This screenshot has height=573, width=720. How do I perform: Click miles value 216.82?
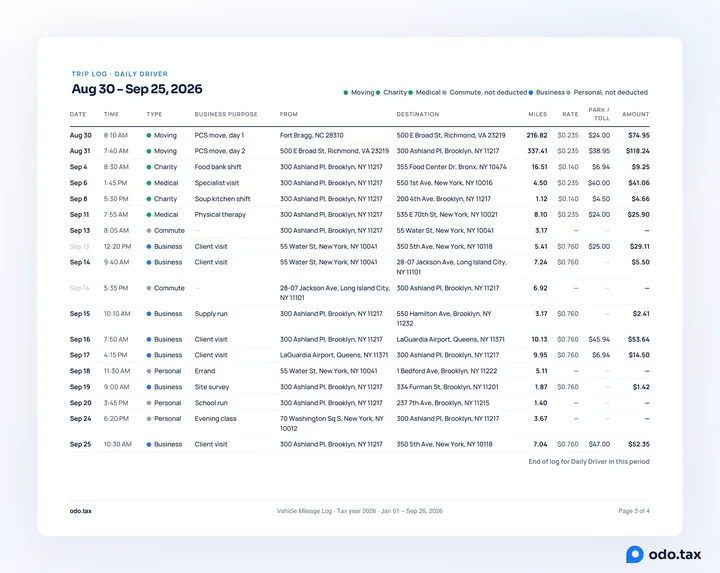[x=537, y=135]
